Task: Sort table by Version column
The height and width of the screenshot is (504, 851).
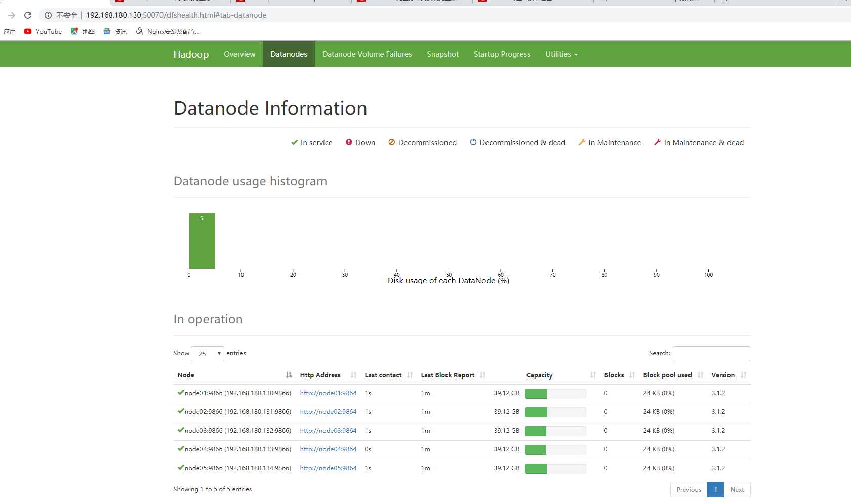Action: tap(728, 375)
